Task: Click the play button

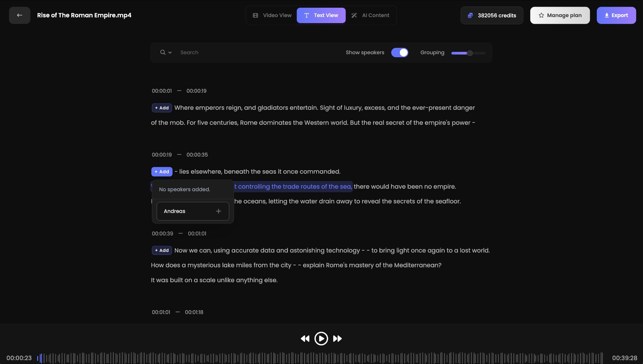Action: 321,339
